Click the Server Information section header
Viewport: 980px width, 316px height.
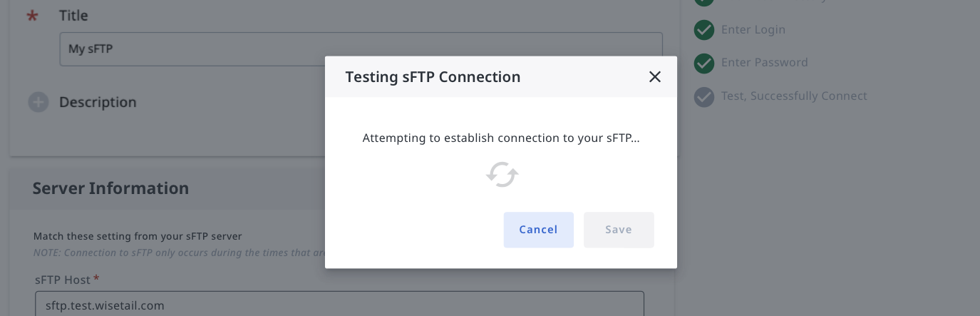pos(110,188)
